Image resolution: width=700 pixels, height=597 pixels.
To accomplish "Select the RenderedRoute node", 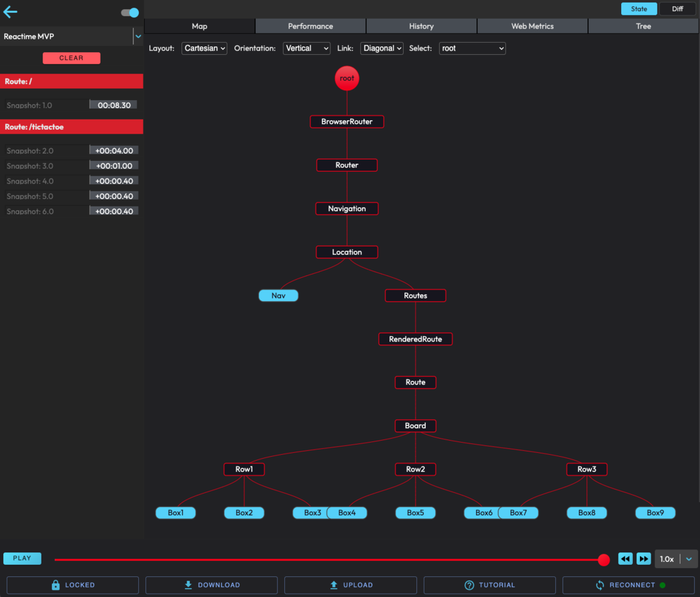I will pyautogui.click(x=416, y=339).
